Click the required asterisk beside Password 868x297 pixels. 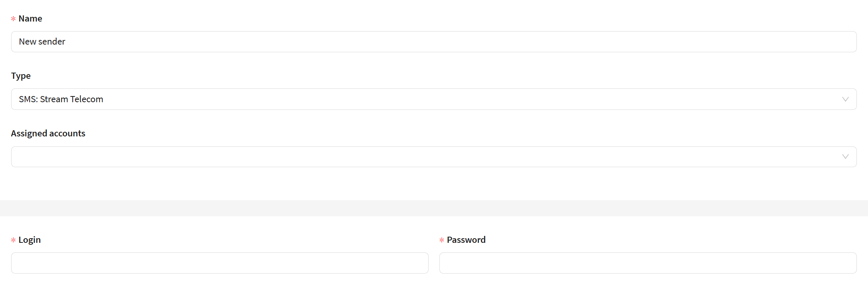coord(442,240)
